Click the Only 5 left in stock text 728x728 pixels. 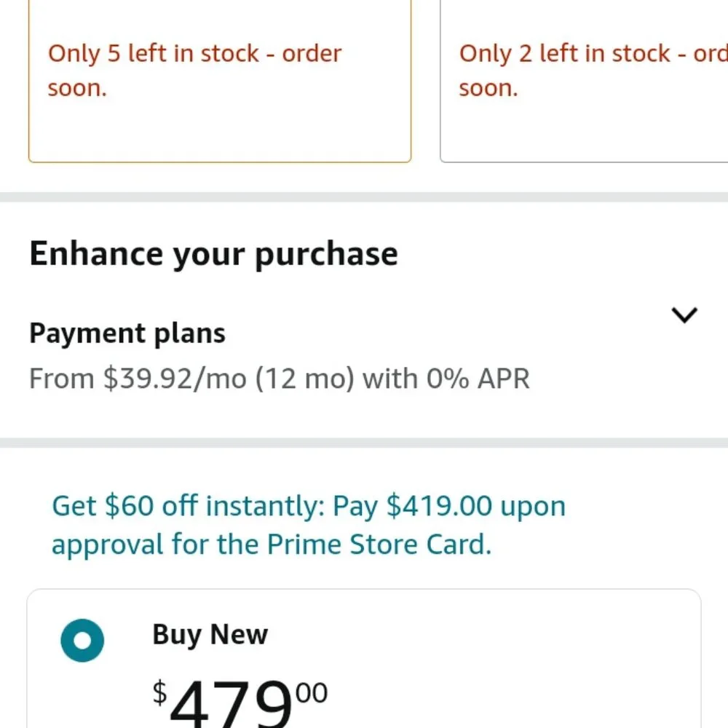pyautogui.click(x=195, y=70)
